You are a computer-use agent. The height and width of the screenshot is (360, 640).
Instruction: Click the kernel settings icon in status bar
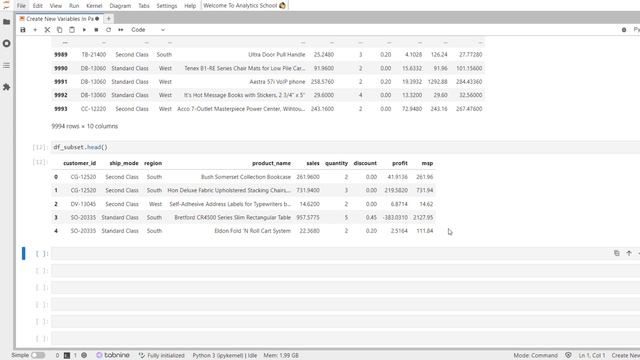point(84,355)
